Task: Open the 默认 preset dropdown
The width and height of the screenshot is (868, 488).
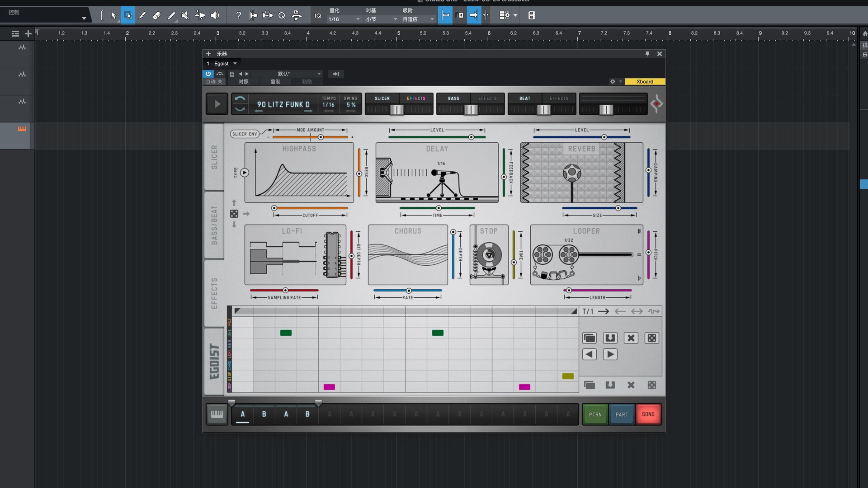Action: coord(287,74)
